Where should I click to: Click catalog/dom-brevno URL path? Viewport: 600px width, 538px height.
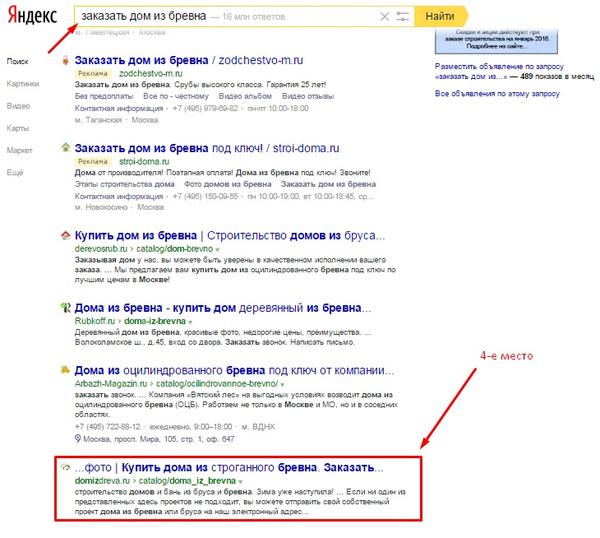pyautogui.click(x=174, y=249)
